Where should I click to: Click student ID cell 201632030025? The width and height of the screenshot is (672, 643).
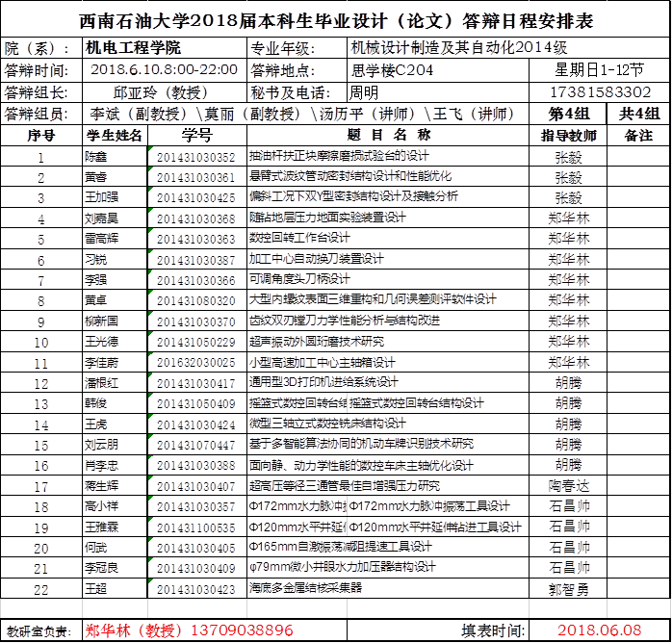195,362
